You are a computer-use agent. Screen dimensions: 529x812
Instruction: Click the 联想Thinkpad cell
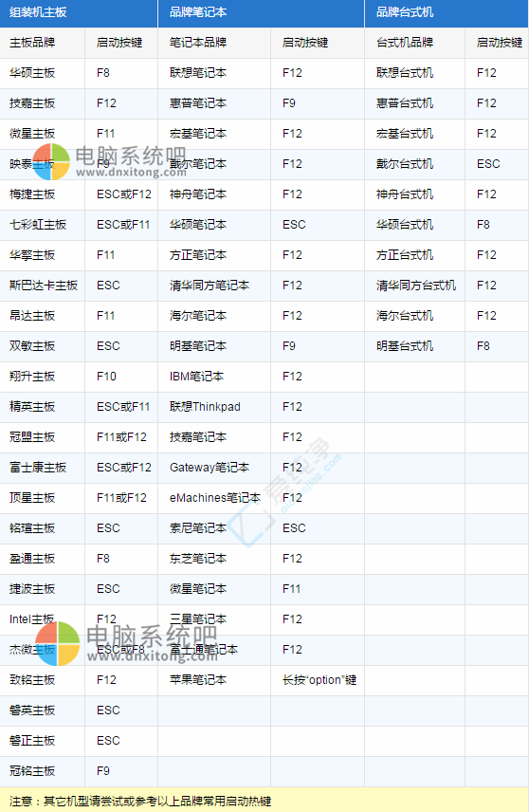click(x=205, y=407)
